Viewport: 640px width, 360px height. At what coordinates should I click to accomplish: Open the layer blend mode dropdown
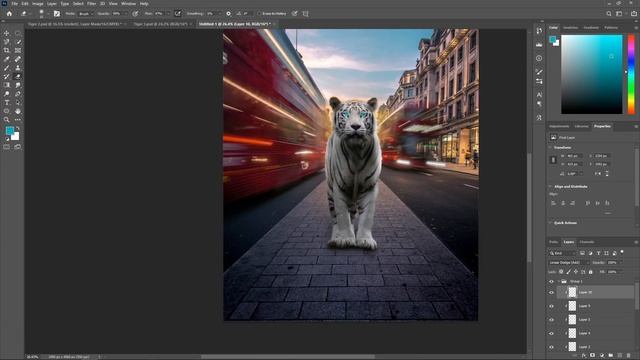[x=569, y=262]
